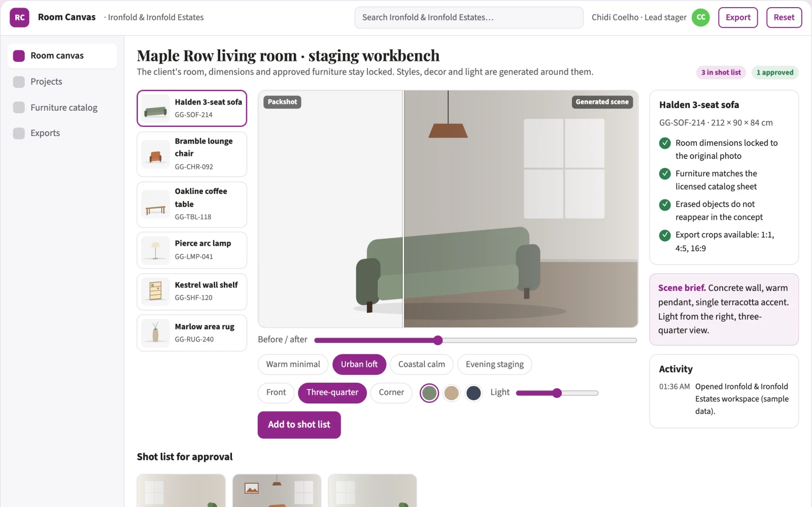Select the Marlow area rug thumbnail icon

(155, 333)
